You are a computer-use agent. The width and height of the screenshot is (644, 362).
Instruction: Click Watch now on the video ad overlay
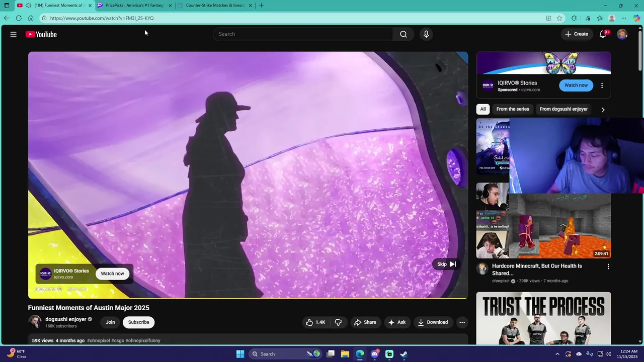click(112, 274)
